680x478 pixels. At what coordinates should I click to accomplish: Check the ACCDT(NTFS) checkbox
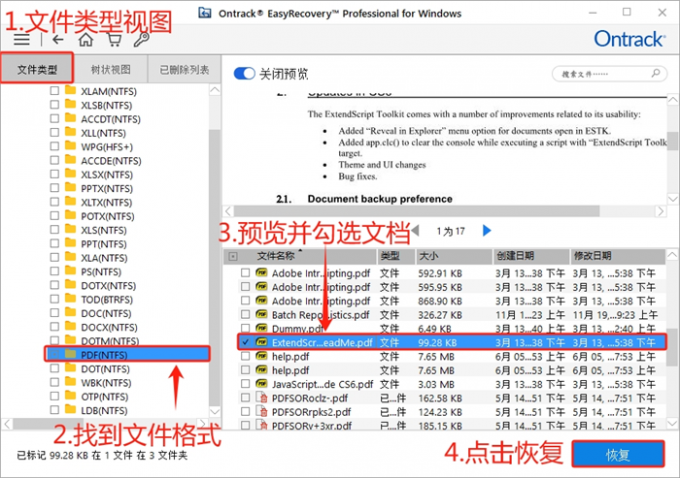pos(54,119)
